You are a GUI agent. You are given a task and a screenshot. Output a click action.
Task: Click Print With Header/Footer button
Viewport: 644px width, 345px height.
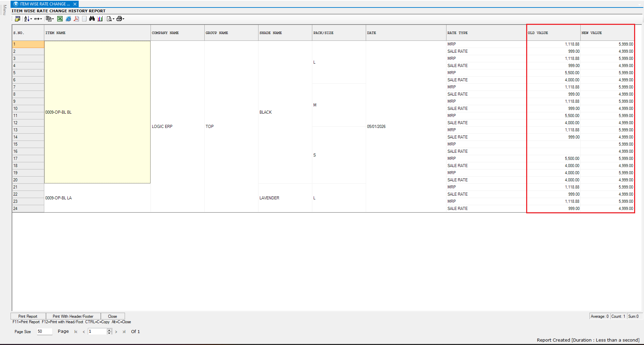[x=73, y=316]
